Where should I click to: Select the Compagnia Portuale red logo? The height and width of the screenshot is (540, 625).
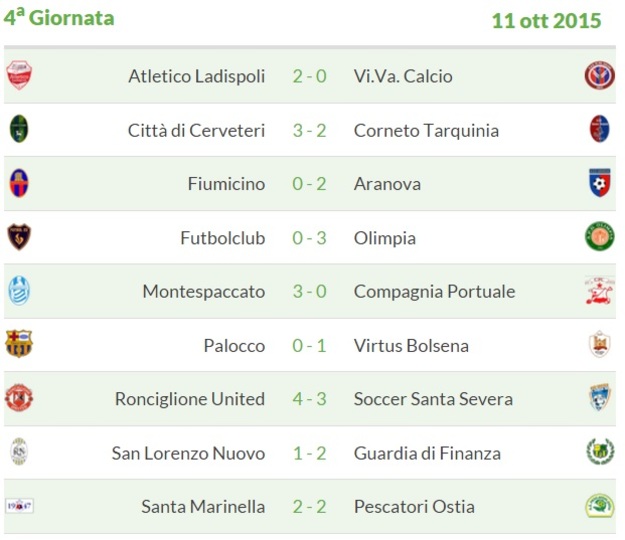click(599, 290)
